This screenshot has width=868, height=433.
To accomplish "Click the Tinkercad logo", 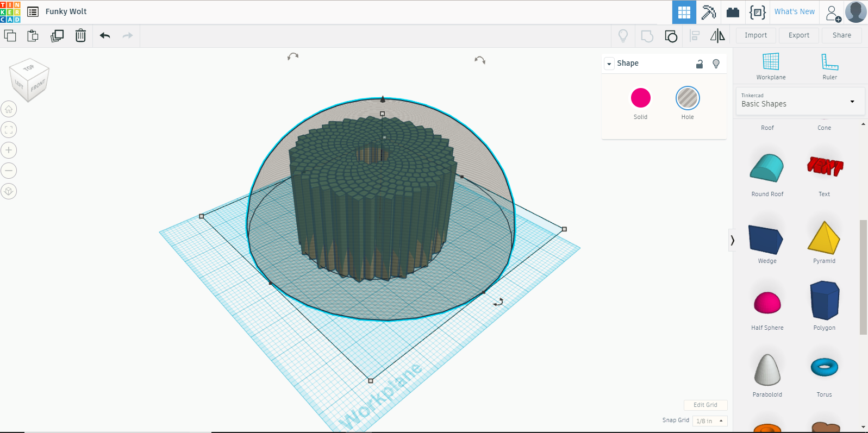I will [10, 11].
